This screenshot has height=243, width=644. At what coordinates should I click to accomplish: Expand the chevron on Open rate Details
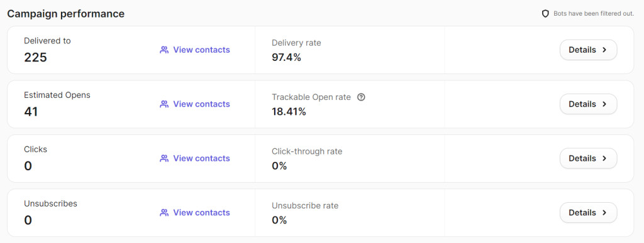click(604, 104)
